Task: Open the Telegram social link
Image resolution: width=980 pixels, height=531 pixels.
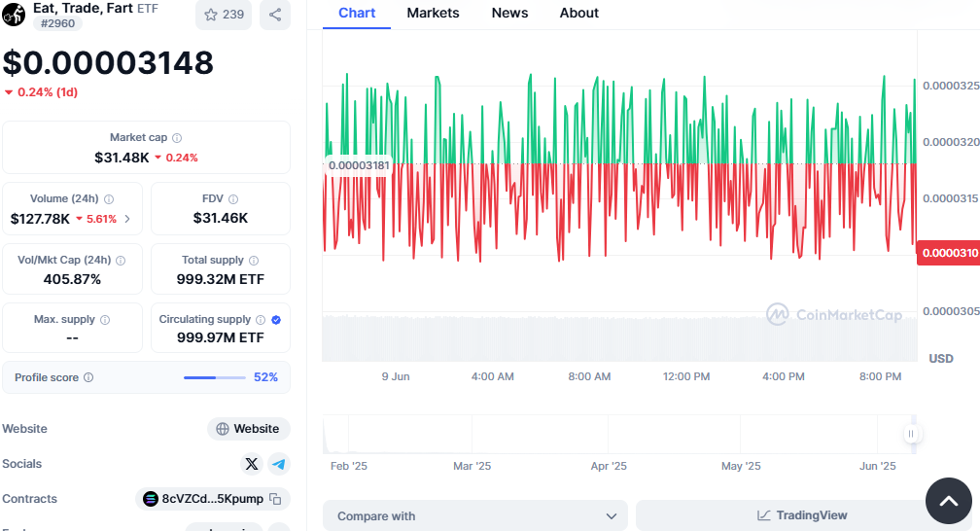Action: pos(278,464)
